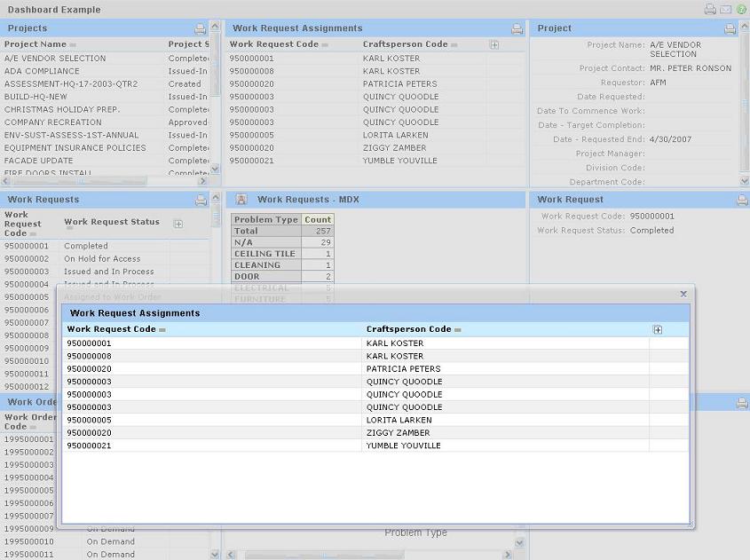Screen dimensions: 750x560
Task: Expand columns with plus icon in popup grid
Action: pos(657,329)
